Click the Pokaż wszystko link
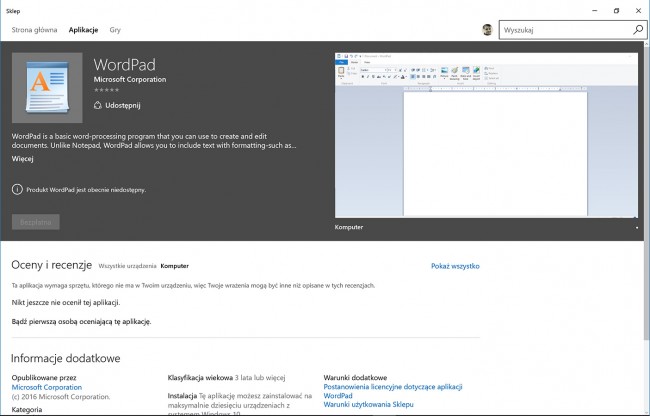 (455, 266)
